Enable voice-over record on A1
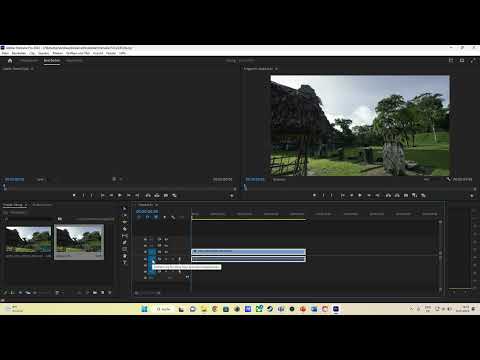 pyautogui.click(x=180, y=259)
